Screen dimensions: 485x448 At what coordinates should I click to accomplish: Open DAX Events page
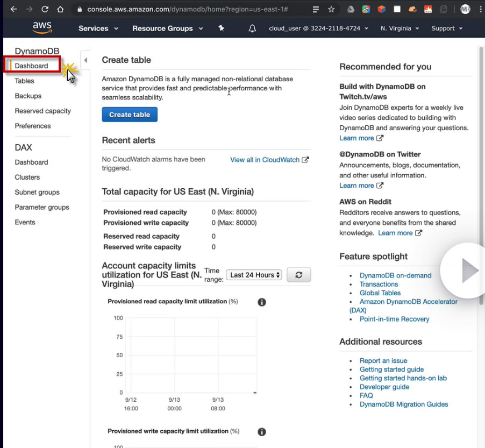click(x=25, y=222)
